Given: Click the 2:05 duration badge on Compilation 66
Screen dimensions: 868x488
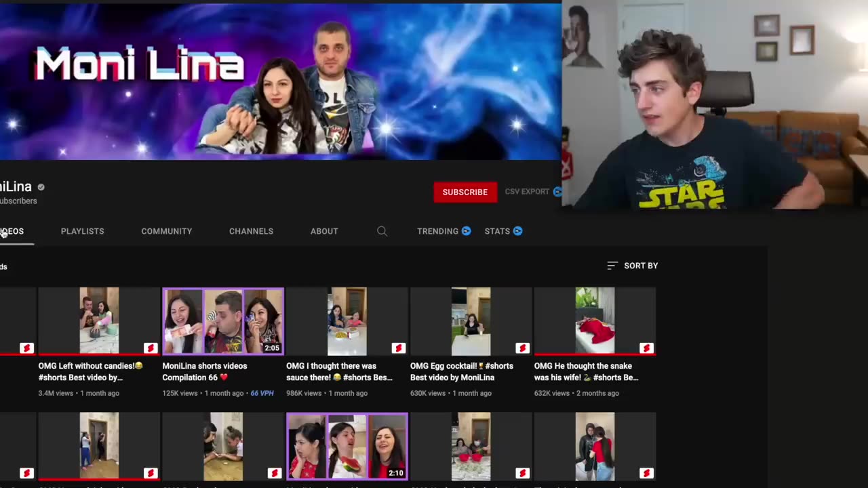Looking at the screenshot, I should 272,348.
